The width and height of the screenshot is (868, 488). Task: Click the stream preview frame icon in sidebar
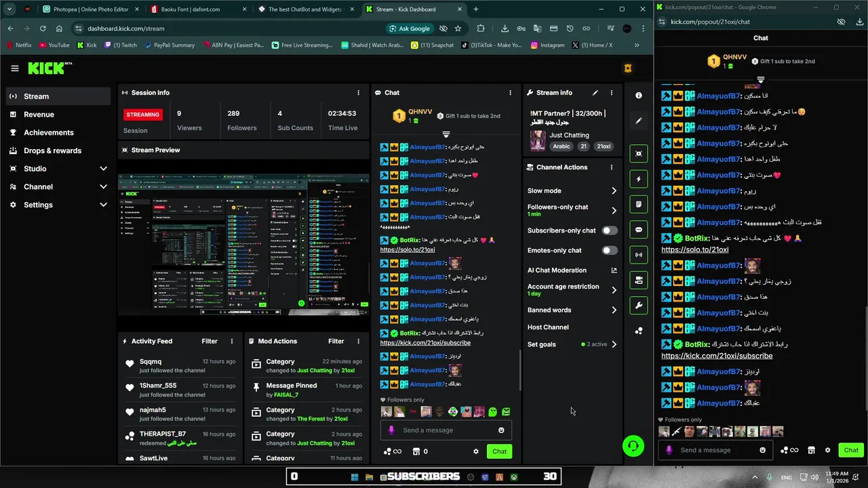pyautogui.click(x=639, y=154)
